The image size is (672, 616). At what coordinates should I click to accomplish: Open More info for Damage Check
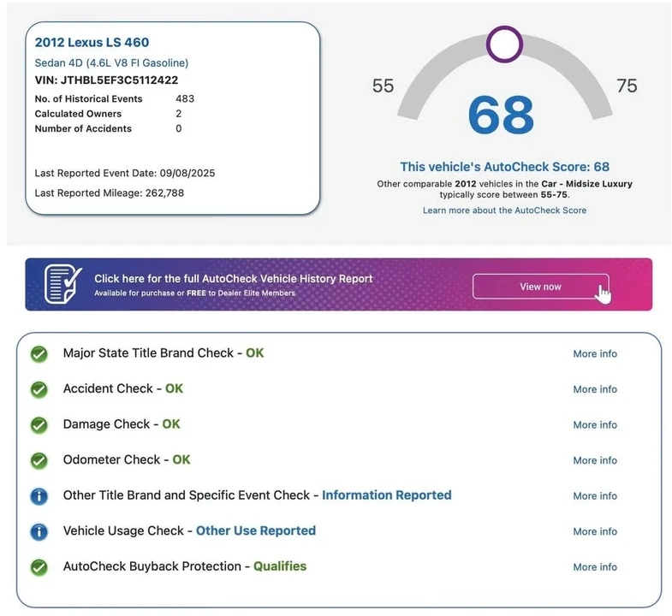[595, 425]
